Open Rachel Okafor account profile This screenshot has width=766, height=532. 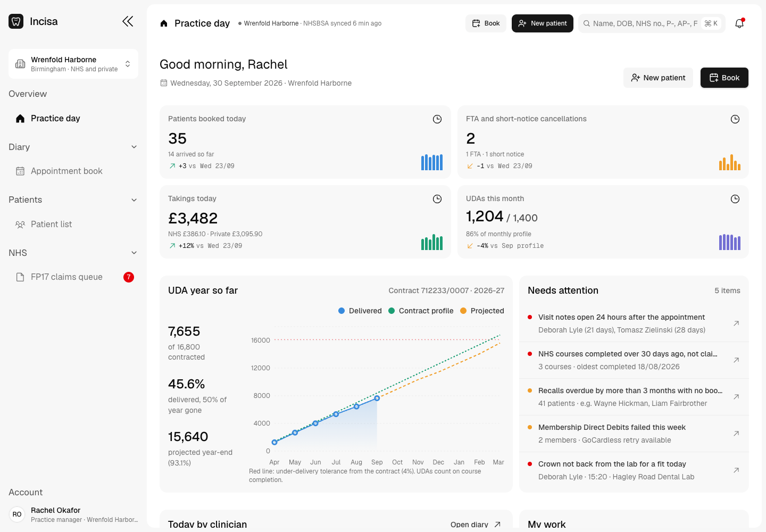(x=73, y=514)
